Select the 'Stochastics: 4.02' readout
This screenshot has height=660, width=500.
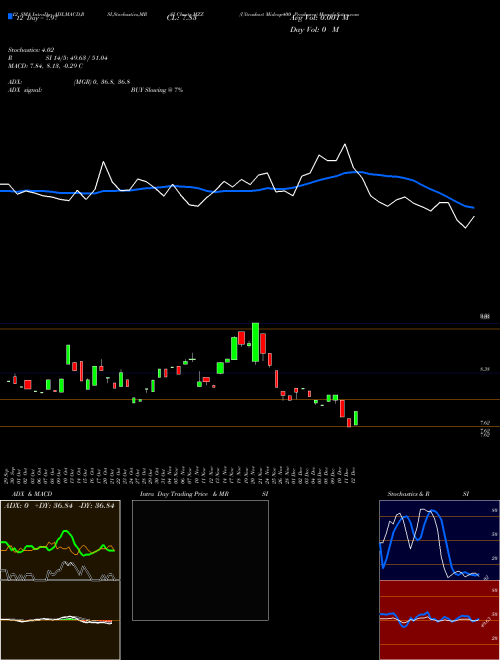pos(31,50)
